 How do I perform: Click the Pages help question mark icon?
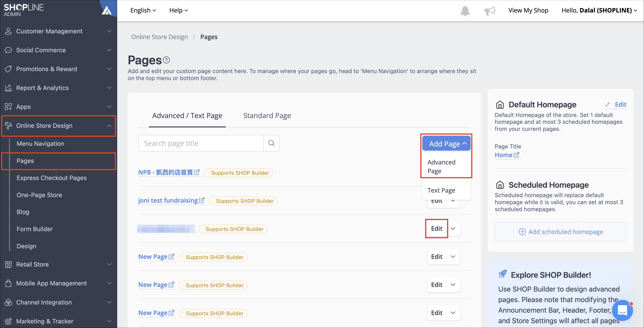tap(166, 60)
